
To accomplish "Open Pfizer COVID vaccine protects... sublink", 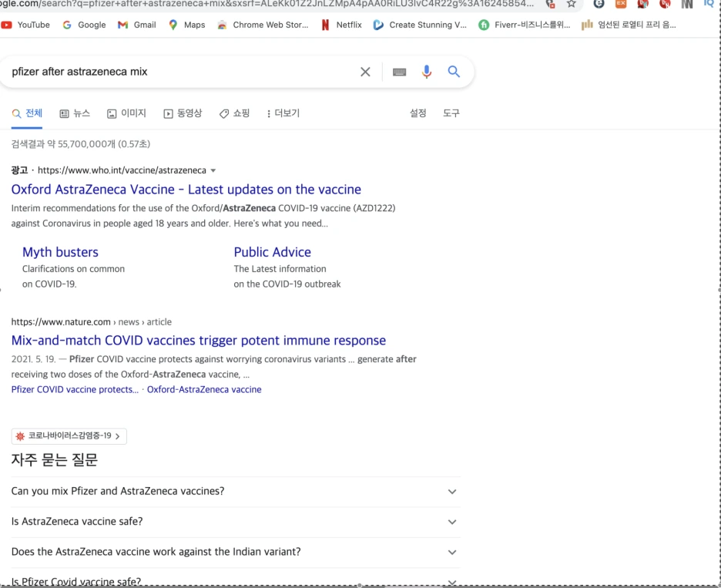I will [x=75, y=390].
